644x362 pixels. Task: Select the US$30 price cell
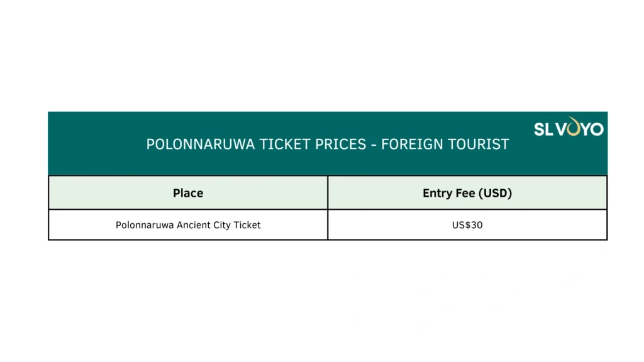pyautogui.click(x=467, y=225)
